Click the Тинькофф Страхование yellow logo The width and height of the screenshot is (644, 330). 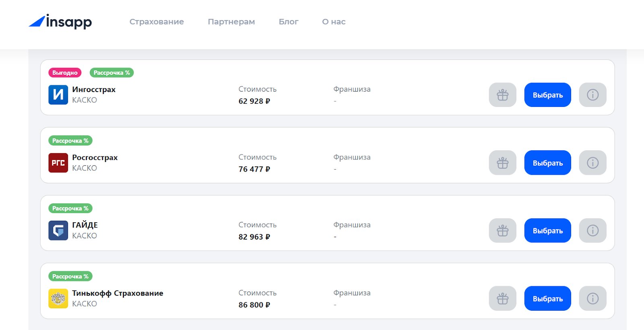click(58, 299)
